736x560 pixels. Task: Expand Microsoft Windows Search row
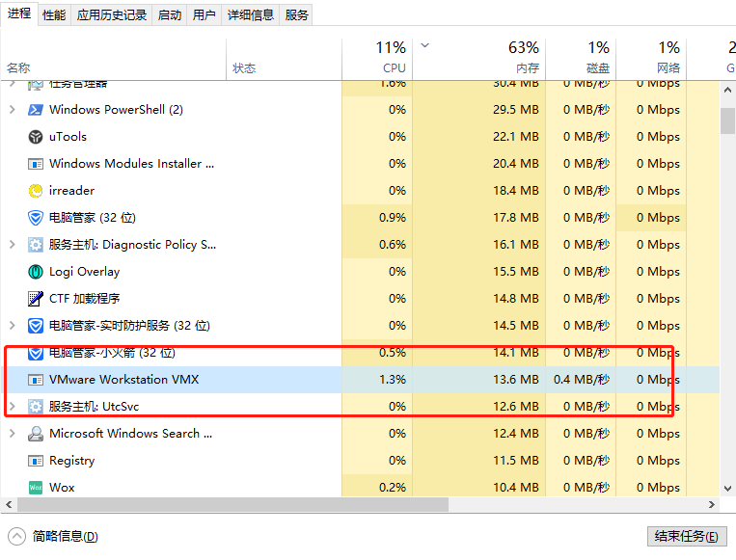click(x=13, y=434)
